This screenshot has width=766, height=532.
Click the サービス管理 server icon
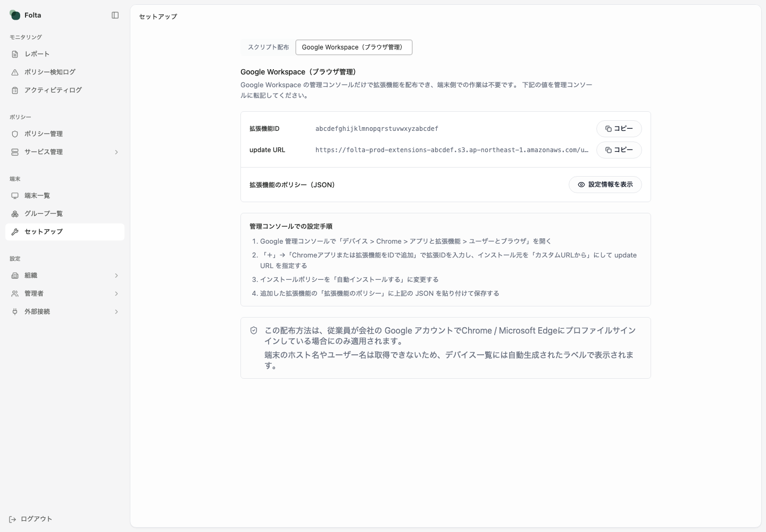(15, 152)
